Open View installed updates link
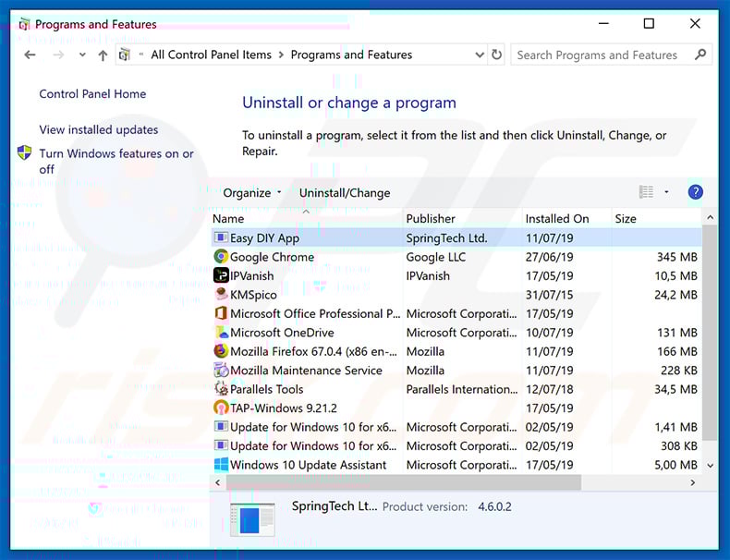 coord(99,130)
